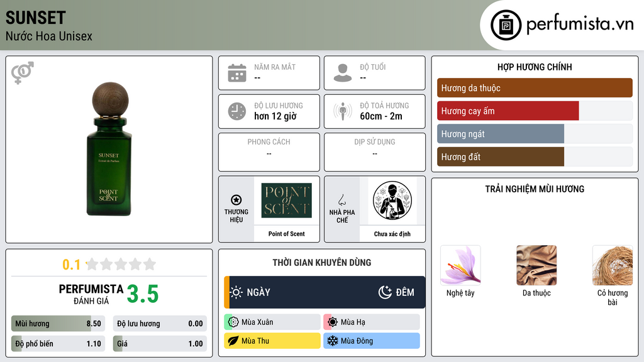Viewport: 644px width, 362px height.
Task: Click the calendar icon for Năm ra mắt
Action: coord(237,73)
